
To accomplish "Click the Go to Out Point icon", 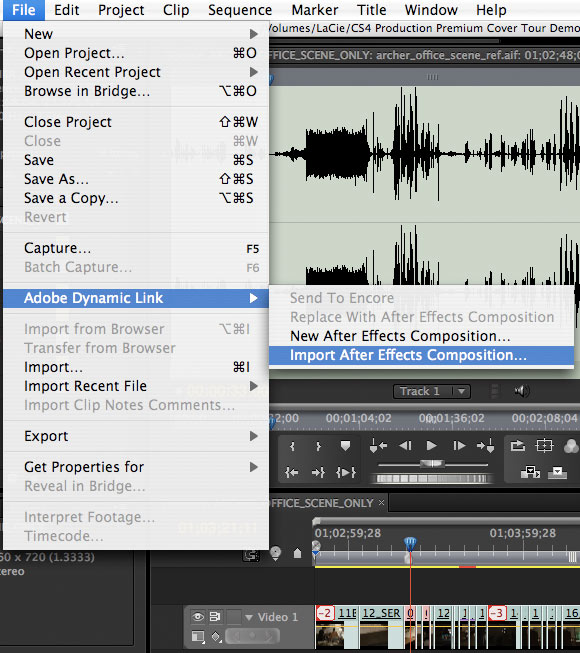I will (318, 472).
